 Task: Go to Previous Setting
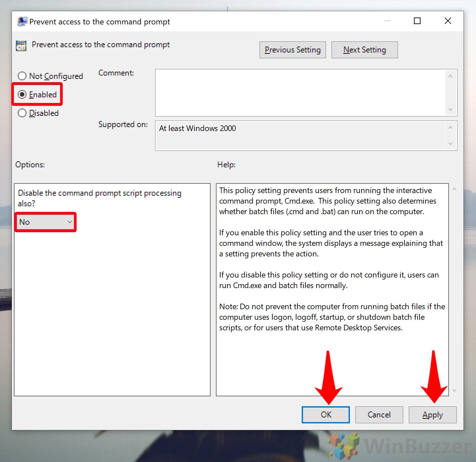[x=293, y=50]
